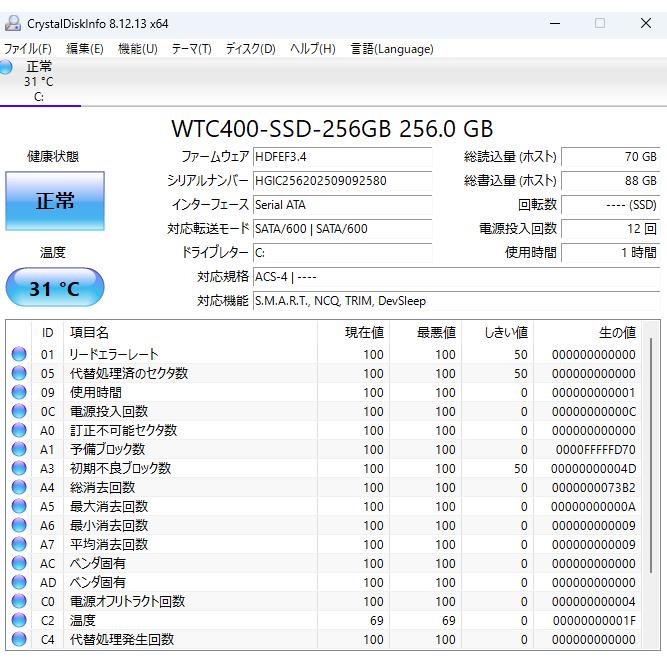Click the しきい値 column header
Screen dimensions: 667x667
tap(498, 333)
